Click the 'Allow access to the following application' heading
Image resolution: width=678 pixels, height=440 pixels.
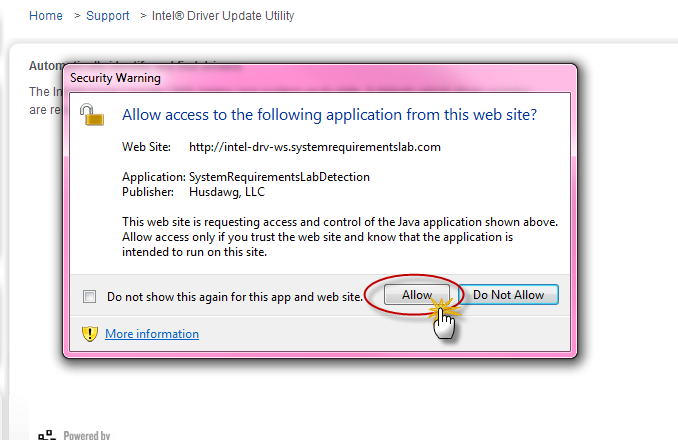click(x=329, y=115)
